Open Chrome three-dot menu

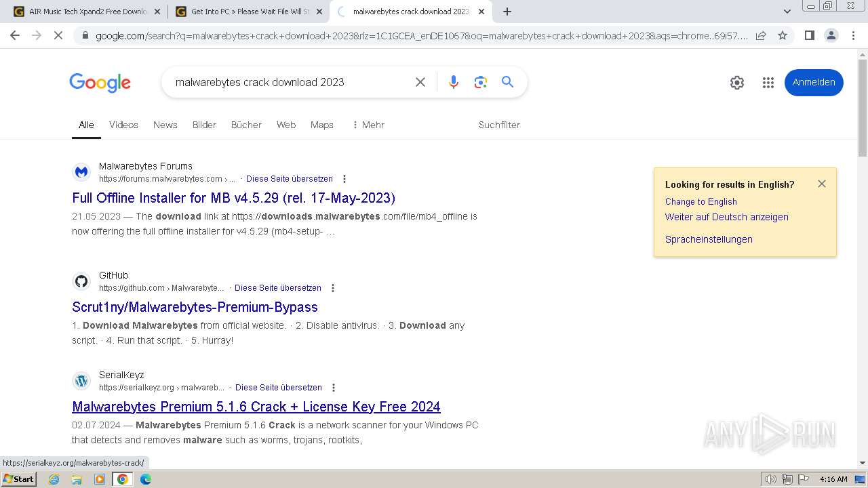point(853,35)
